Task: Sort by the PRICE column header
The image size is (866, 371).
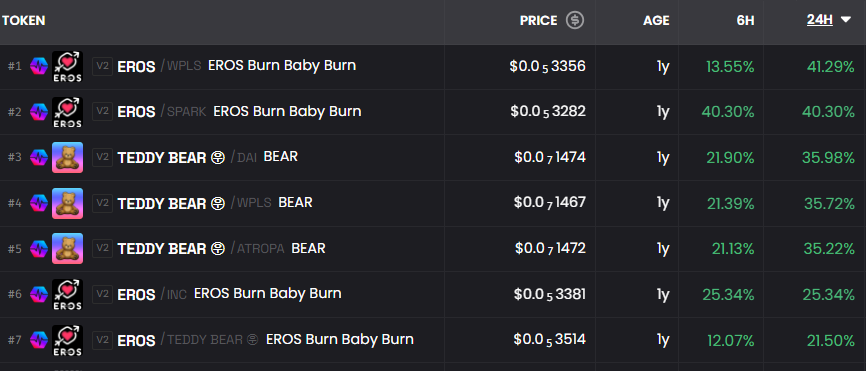Action: [538, 20]
